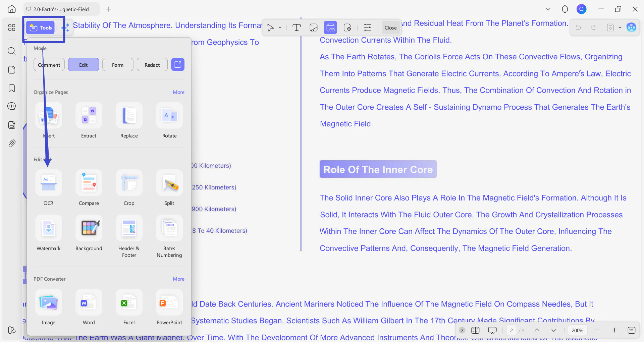Click the page number field showing 2
The width and height of the screenshot is (644, 342).
(x=512, y=331)
